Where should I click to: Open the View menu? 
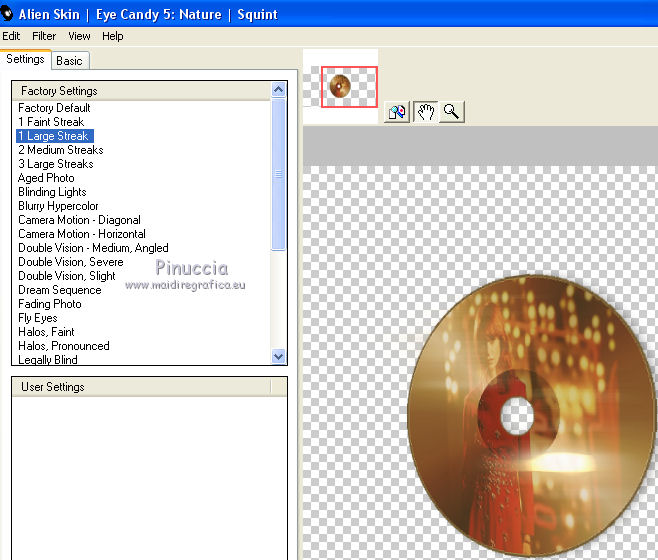pos(79,36)
